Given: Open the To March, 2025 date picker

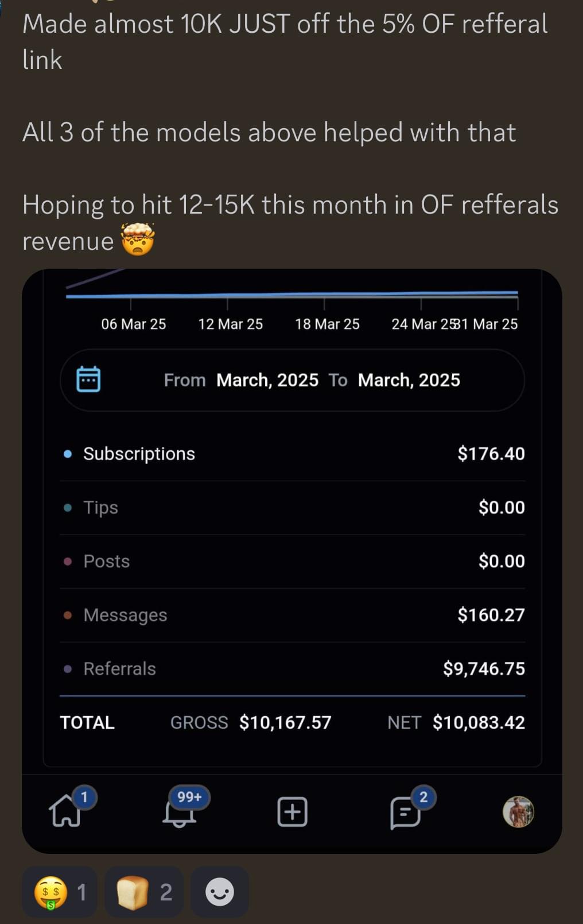Looking at the screenshot, I should pos(409,380).
